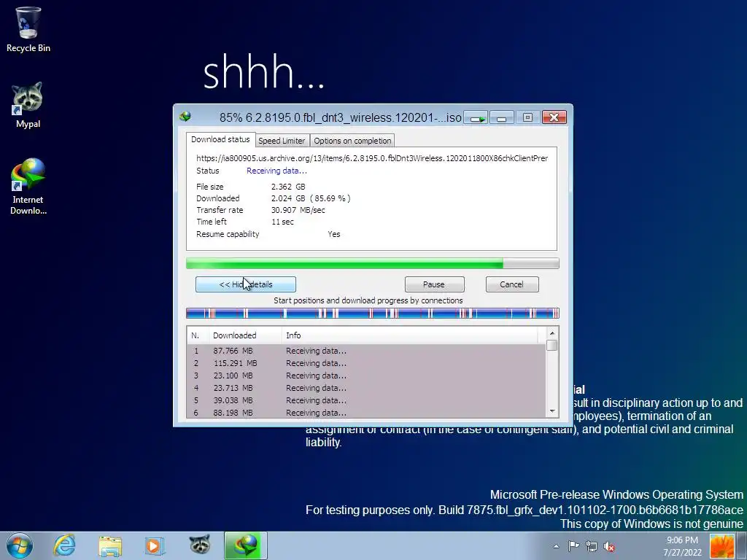Click the IDM globe icon in title bar
This screenshot has height=560, width=747.
[x=185, y=117]
